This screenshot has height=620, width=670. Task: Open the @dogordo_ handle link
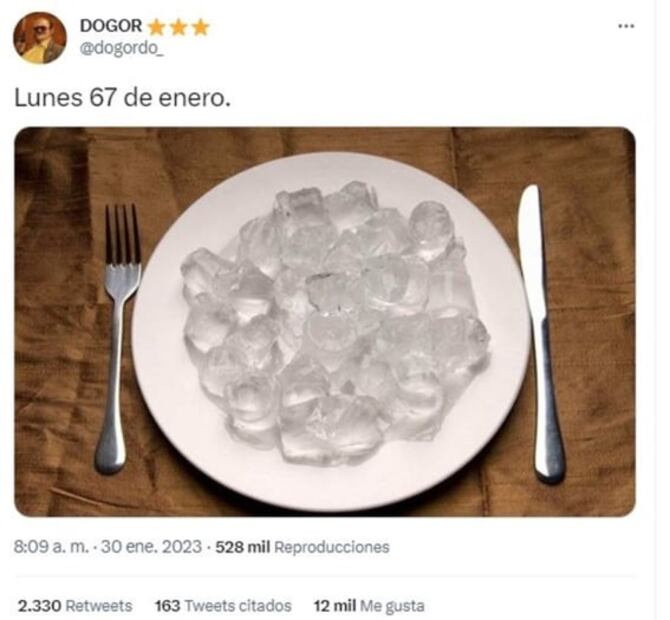[121, 49]
